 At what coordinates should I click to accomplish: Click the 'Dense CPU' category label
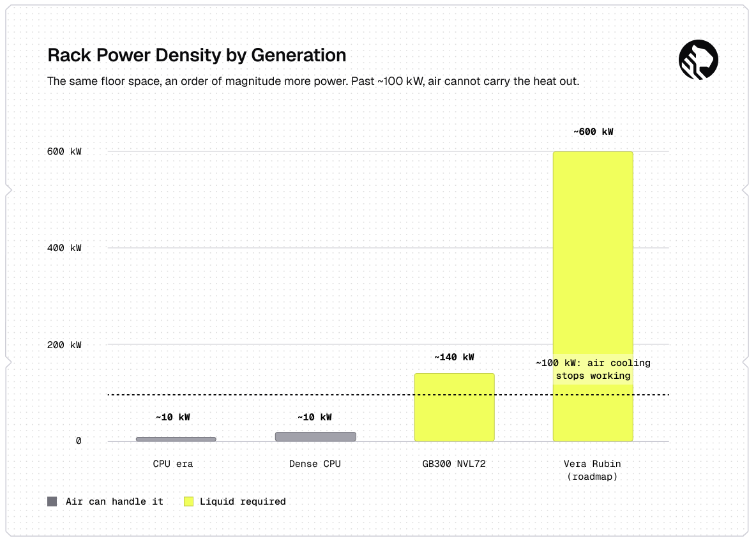pos(315,464)
